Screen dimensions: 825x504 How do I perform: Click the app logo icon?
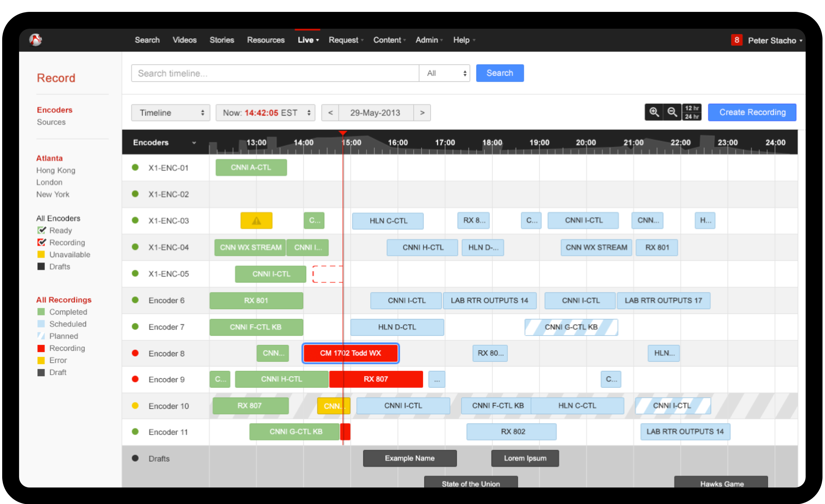pos(35,40)
